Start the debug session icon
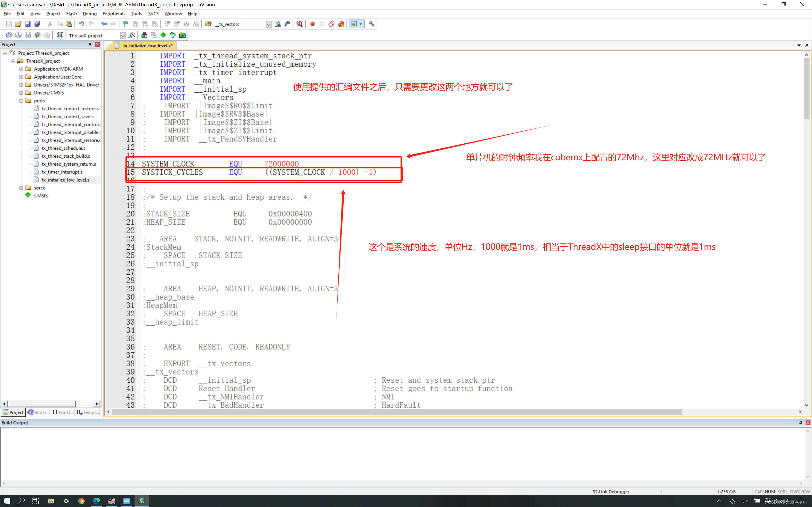Screen dimensions: 812x507 coord(299,24)
